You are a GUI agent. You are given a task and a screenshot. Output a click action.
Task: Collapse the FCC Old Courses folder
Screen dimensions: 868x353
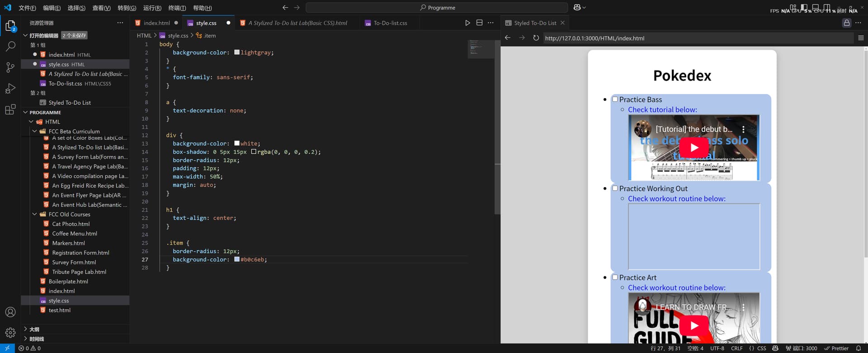[x=34, y=214]
